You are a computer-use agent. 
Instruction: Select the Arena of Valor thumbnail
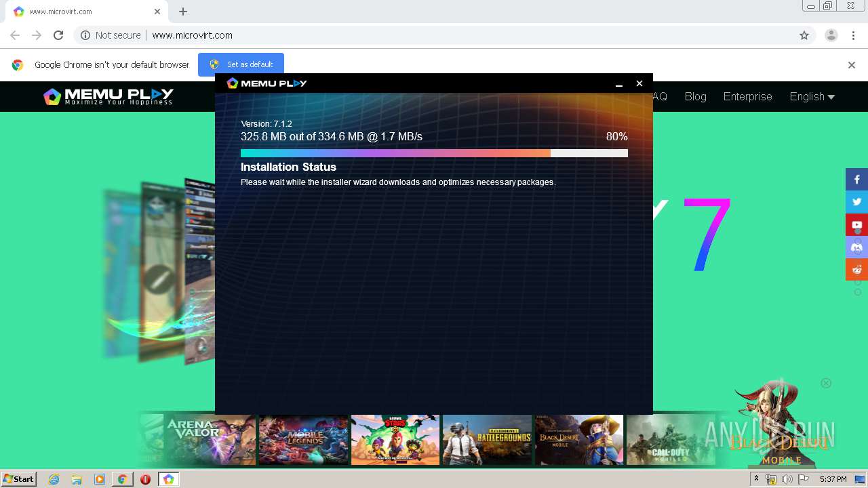coord(211,440)
